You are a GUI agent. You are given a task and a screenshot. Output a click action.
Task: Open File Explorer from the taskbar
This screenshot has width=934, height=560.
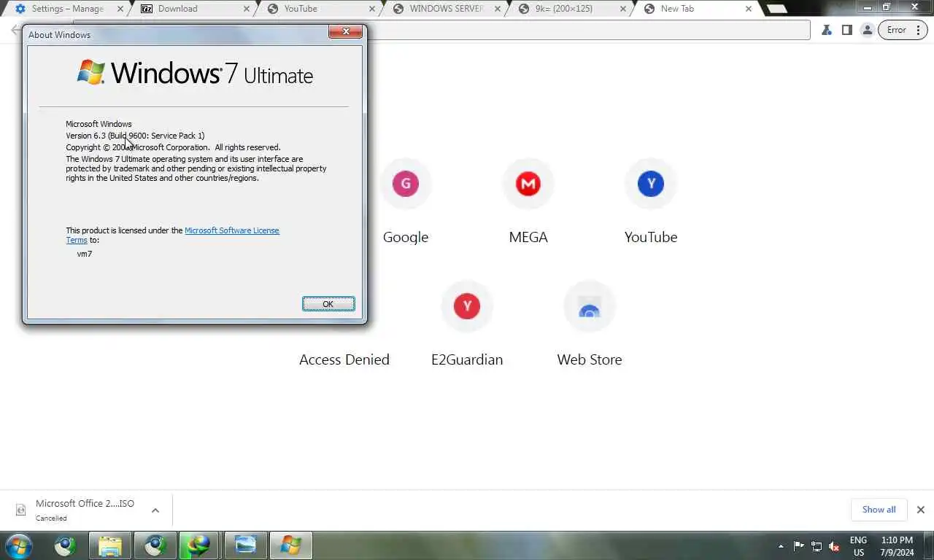click(x=110, y=545)
